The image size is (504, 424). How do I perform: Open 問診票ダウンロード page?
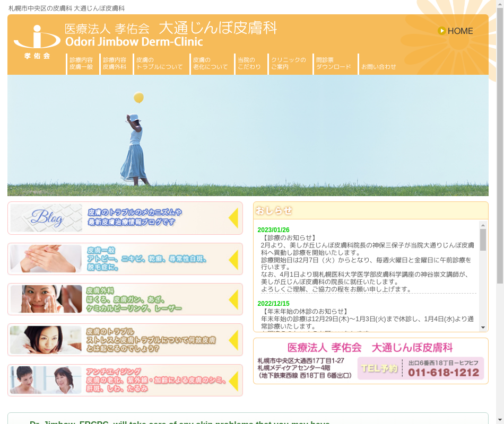point(334,64)
